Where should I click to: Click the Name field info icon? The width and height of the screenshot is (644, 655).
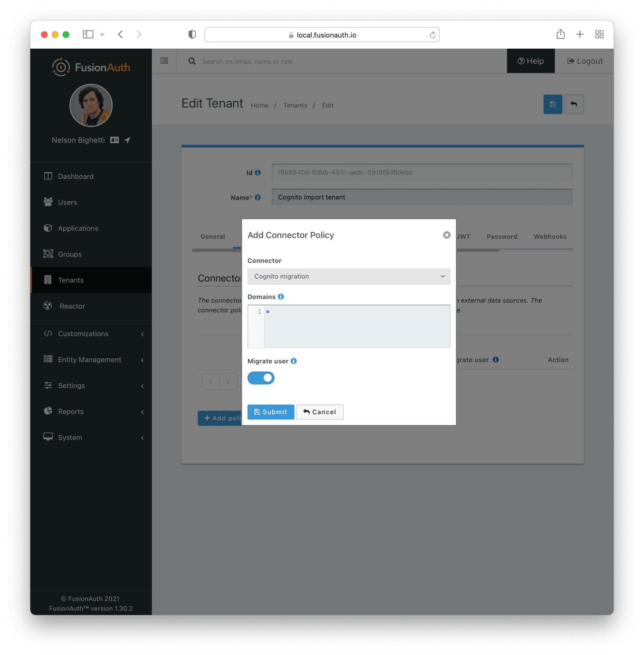click(x=258, y=197)
